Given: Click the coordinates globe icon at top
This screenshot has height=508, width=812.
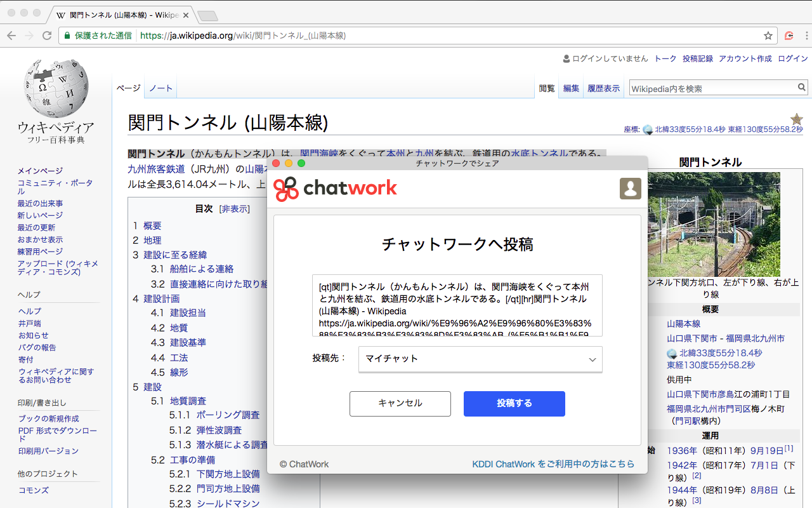Looking at the screenshot, I should [648, 130].
